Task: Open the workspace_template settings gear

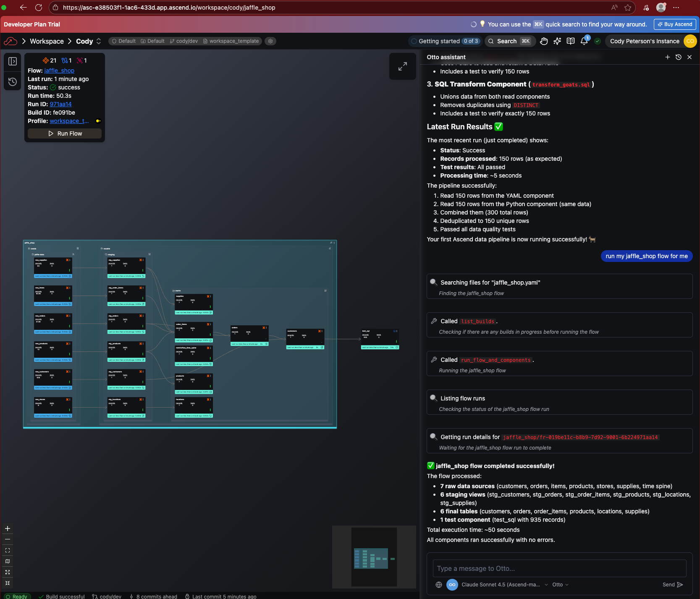Action: 270,41
